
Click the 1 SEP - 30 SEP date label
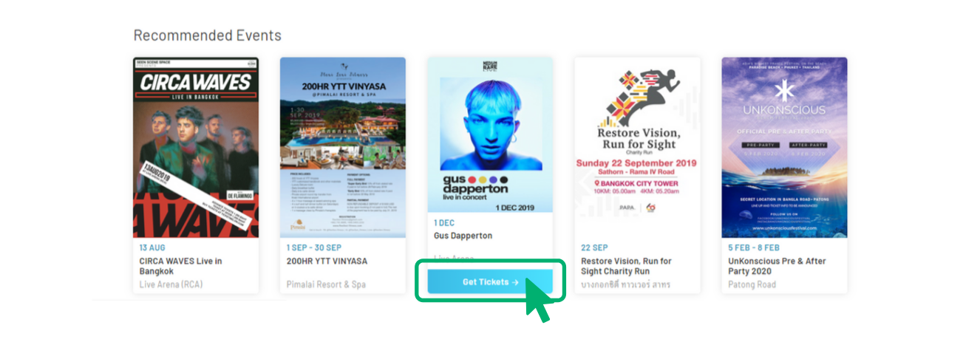tap(314, 247)
